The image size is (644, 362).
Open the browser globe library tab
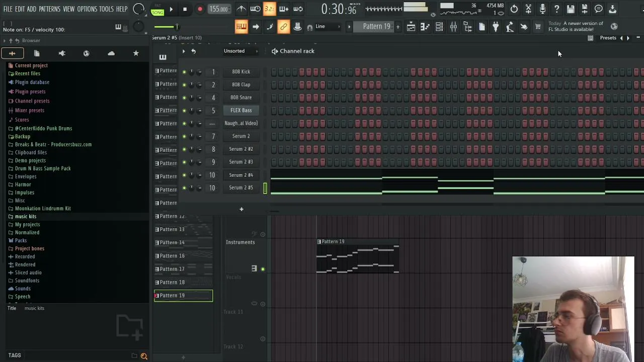click(x=87, y=53)
